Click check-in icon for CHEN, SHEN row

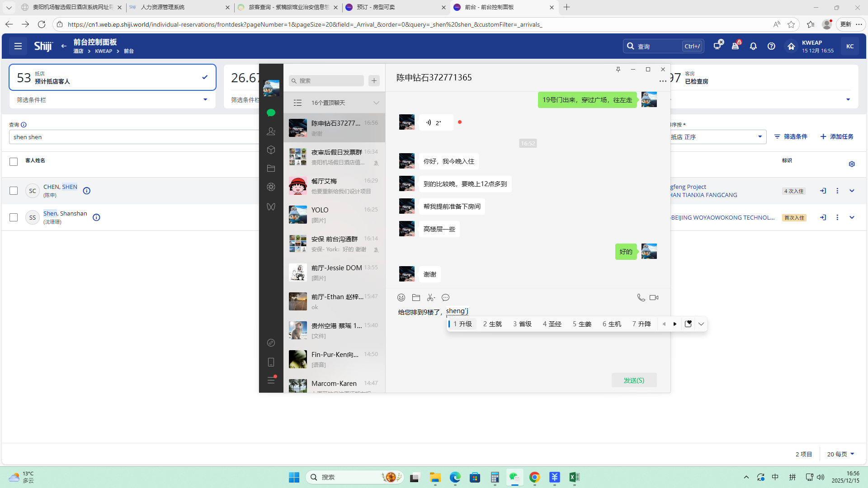tap(823, 191)
